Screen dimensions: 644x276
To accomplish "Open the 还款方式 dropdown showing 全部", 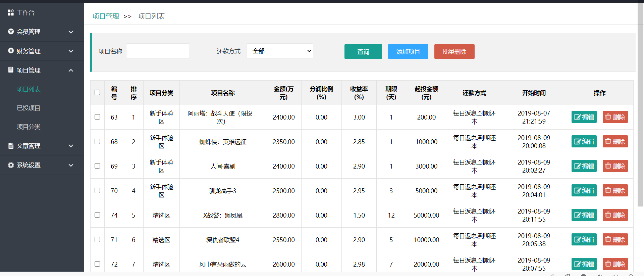I will (x=279, y=51).
